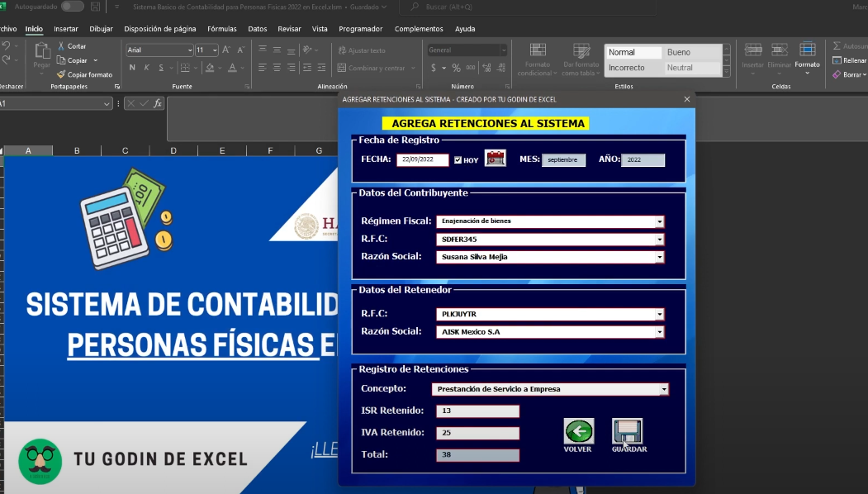Viewport: 868px width, 494px height.
Task: Apply underline with the S button
Action: (161, 68)
